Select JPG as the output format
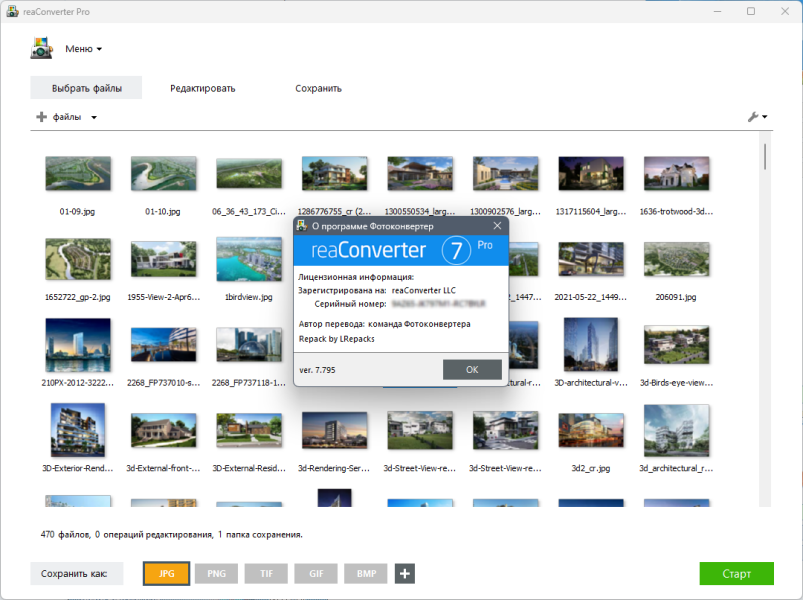Image resolution: width=803 pixels, height=600 pixels. [x=166, y=573]
